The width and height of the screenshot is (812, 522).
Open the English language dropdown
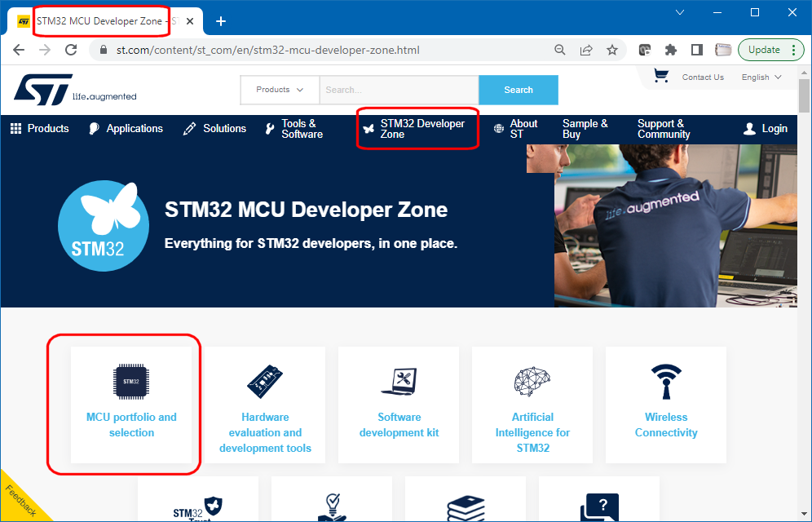tap(761, 77)
